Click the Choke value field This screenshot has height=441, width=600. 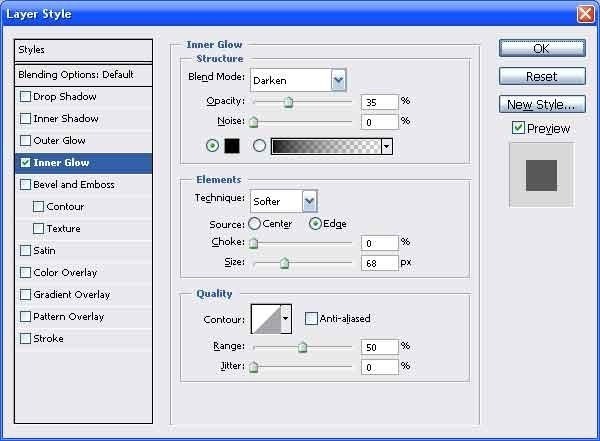pyautogui.click(x=380, y=243)
